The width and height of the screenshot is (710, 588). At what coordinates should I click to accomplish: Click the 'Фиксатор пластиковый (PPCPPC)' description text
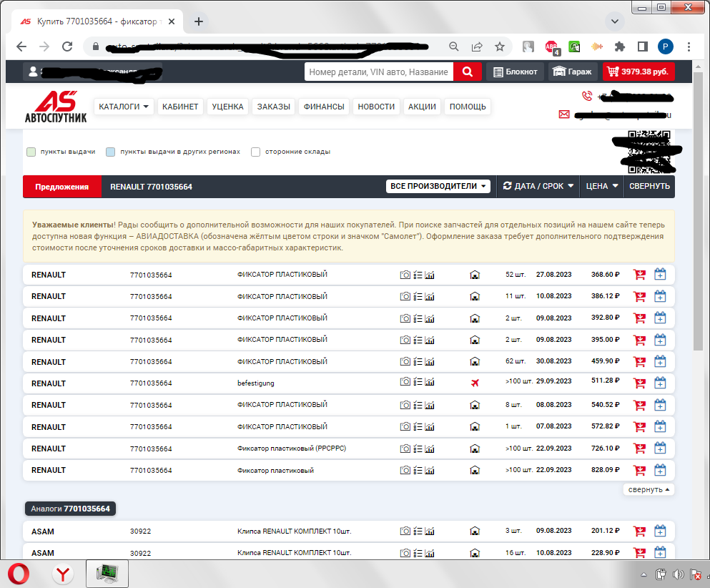click(x=292, y=449)
